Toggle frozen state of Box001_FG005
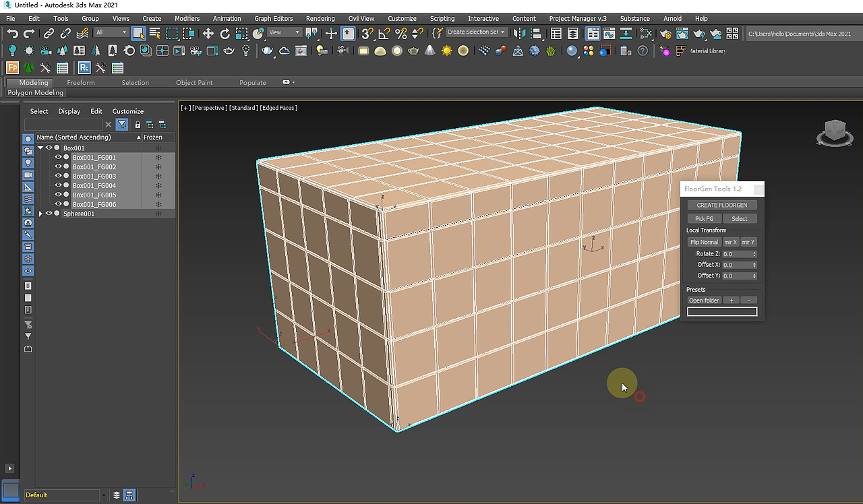The width and height of the screenshot is (863, 504). [158, 195]
